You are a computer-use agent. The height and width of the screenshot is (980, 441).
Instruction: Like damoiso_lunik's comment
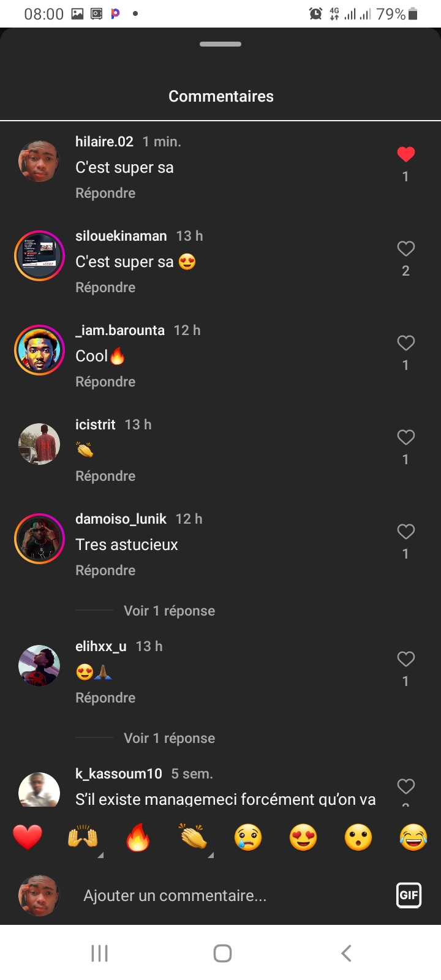click(405, 532)
